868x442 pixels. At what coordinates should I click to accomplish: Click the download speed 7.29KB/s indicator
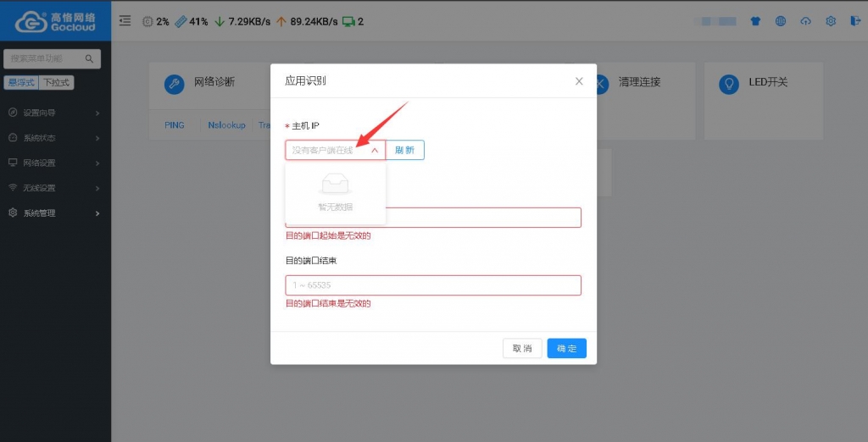[242, 21]
